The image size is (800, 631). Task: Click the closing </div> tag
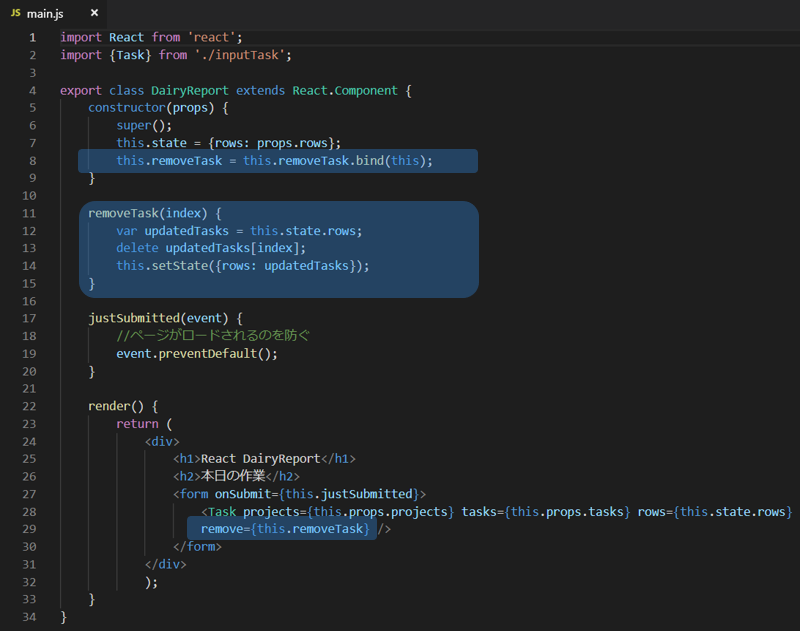[165, 564]
